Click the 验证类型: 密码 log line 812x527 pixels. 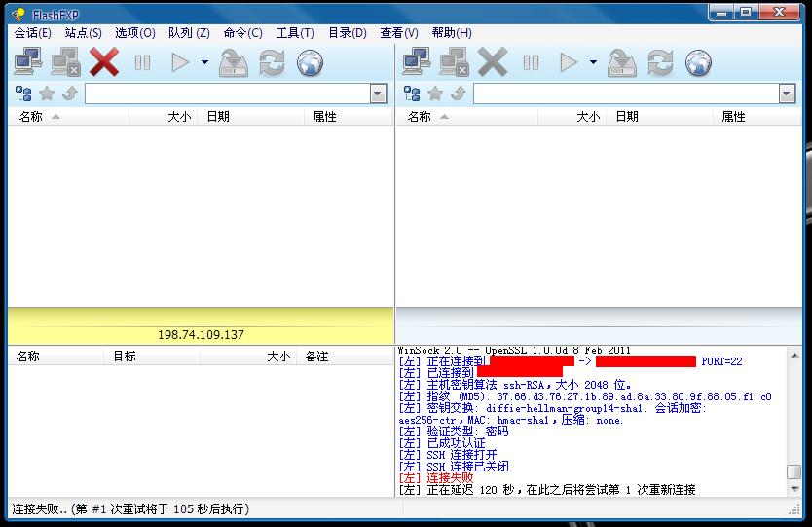coord(453,432)
